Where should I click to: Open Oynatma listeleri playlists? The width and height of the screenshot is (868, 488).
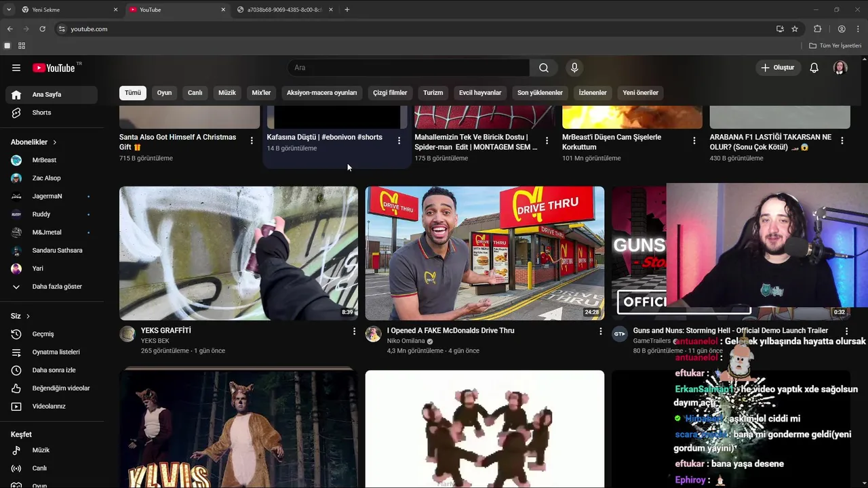click(x=52, y=352)
